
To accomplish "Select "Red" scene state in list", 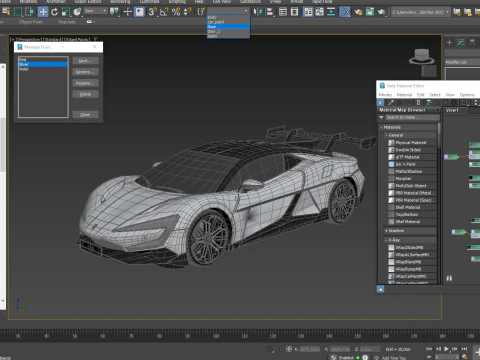I will [43, 60].
